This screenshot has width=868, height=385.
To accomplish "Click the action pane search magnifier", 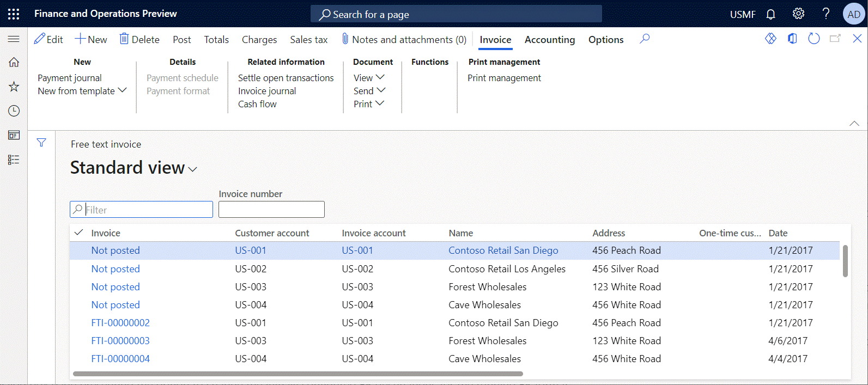I will 645,39.
